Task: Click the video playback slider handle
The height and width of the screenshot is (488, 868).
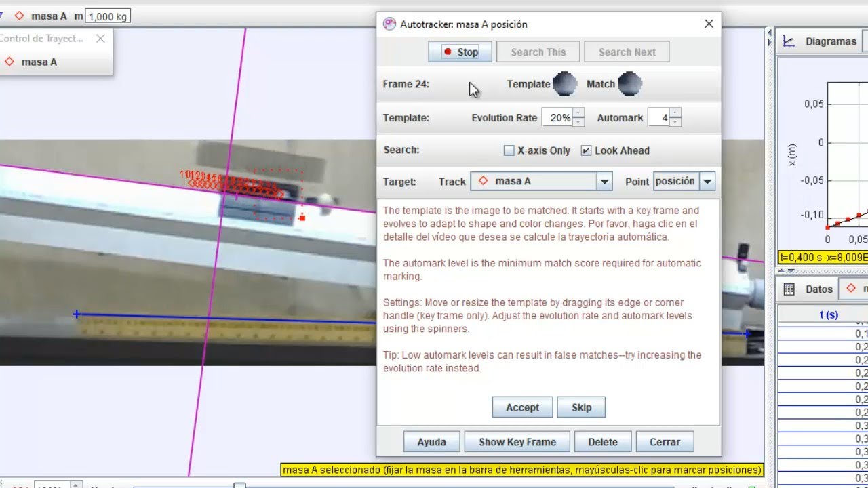Action: click(239, 485)
